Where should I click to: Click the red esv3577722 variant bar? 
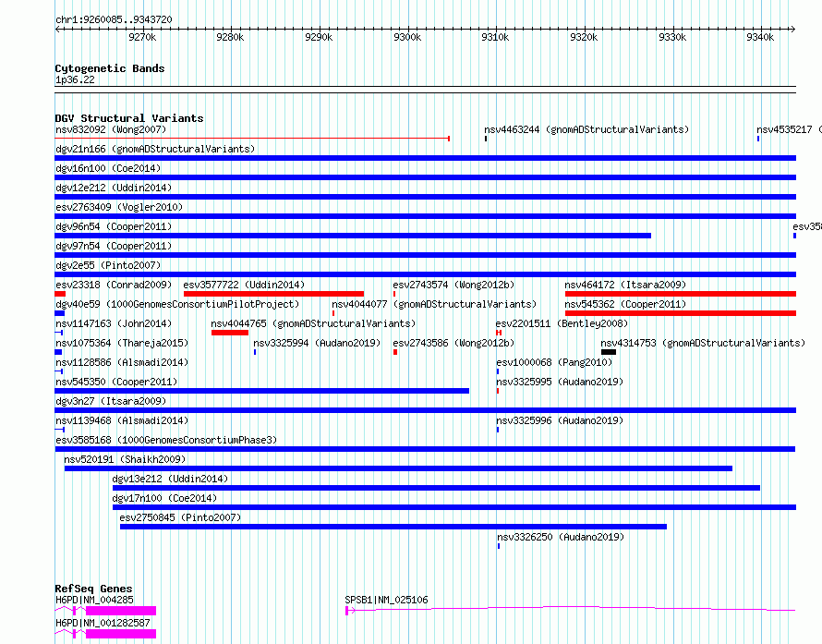[273, 294]
